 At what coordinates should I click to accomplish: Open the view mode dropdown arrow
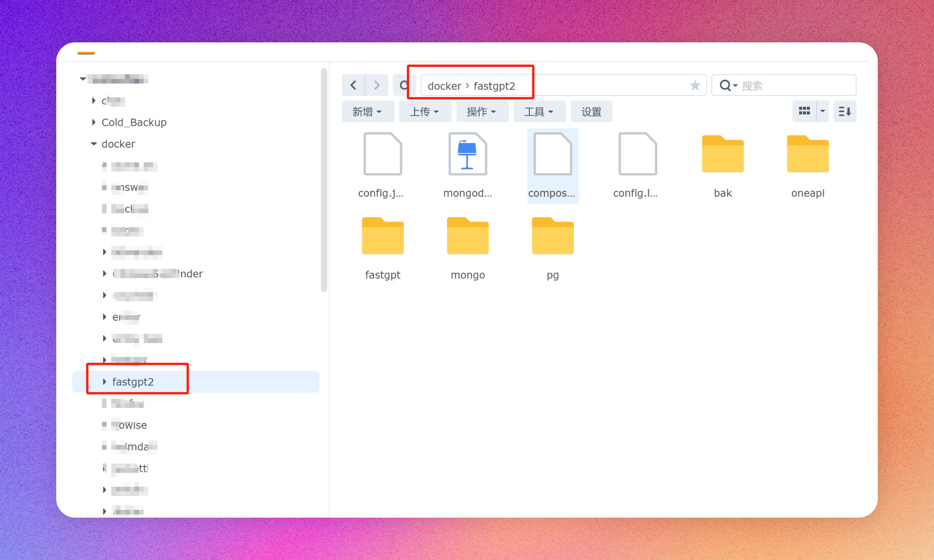(x=822, y=111)
